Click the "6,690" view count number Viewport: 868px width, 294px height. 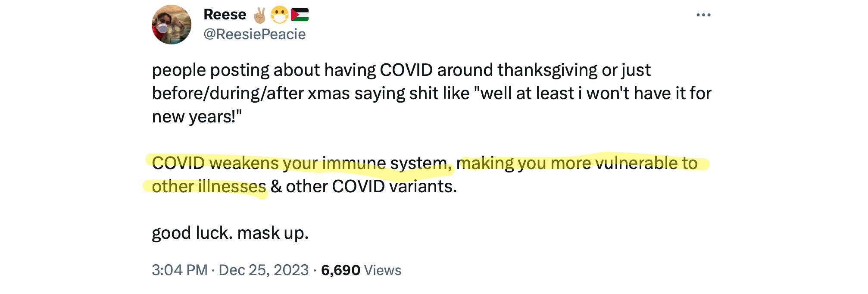[340, 270]
